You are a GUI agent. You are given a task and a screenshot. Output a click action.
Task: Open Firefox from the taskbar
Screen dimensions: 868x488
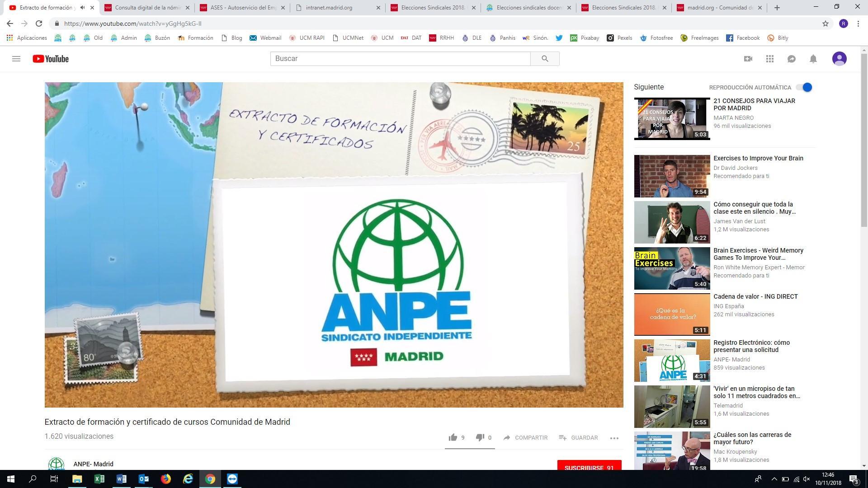pos(165,479)
